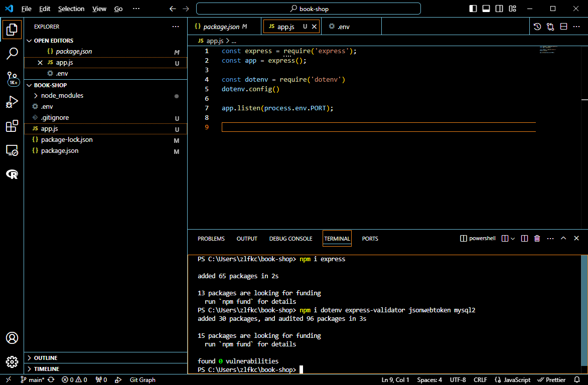Image resolution: width=588 pixels, height=385 pixels.
Task: Go forward in navigation history
Action: tap(186, 9)
